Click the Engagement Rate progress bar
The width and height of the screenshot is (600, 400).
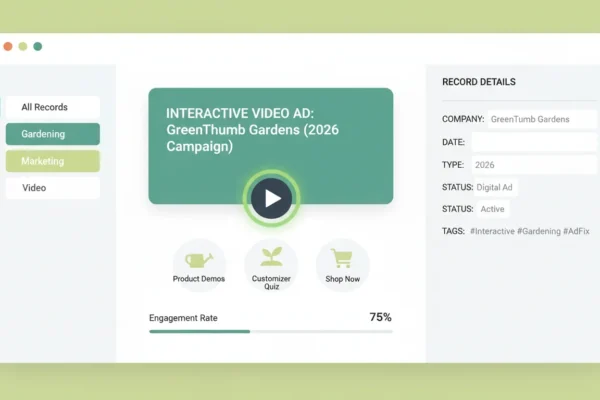(271, 331)
